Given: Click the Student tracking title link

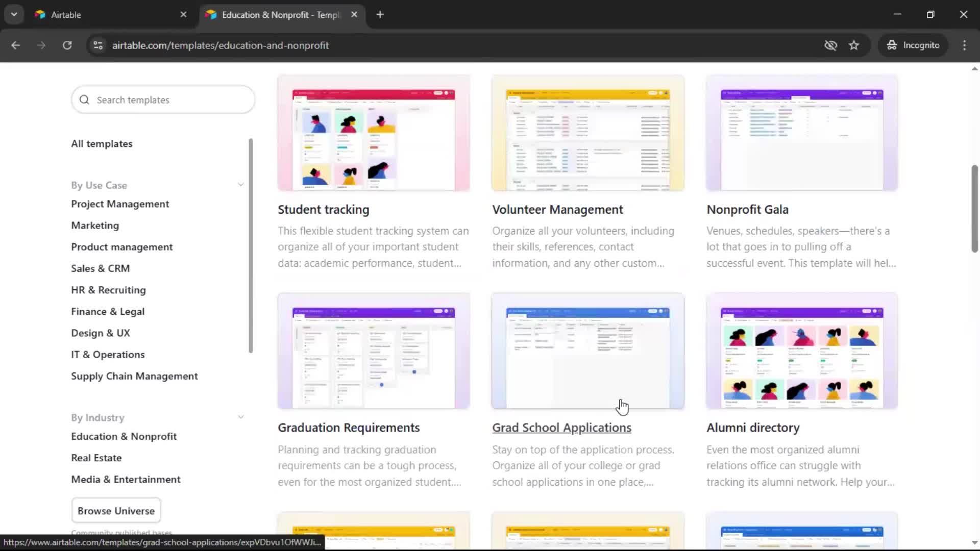Looking at the screenshot, I should point(323,209).
